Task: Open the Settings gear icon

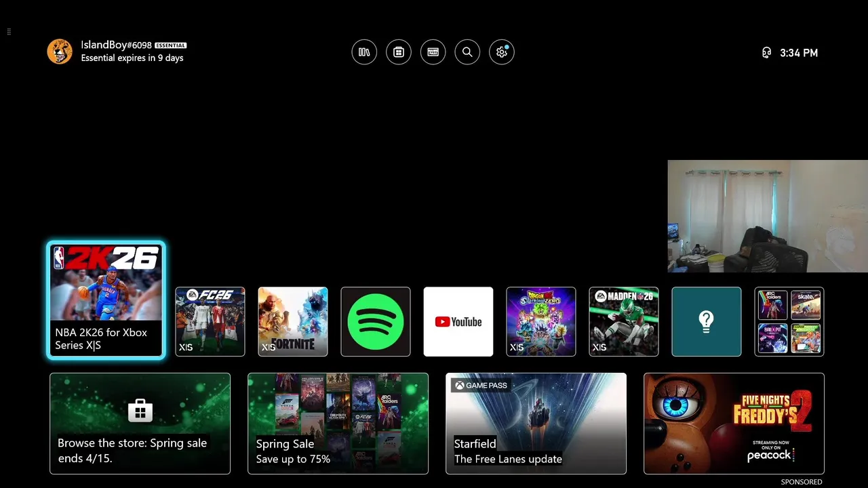Action: 502,52
